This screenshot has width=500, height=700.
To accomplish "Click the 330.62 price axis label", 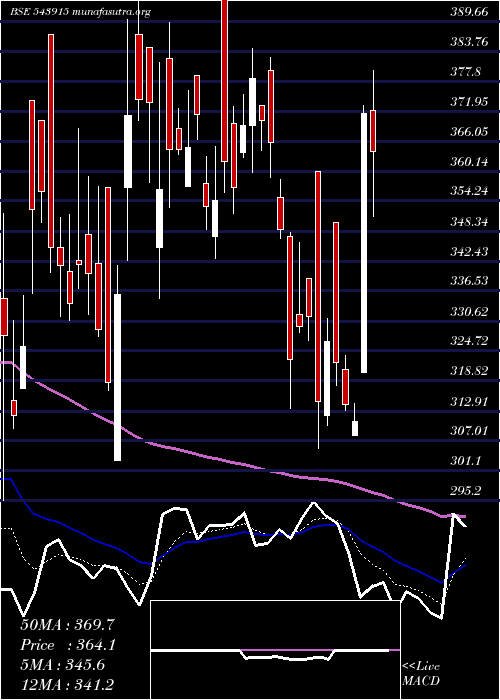I will click(x=469, y=312).
